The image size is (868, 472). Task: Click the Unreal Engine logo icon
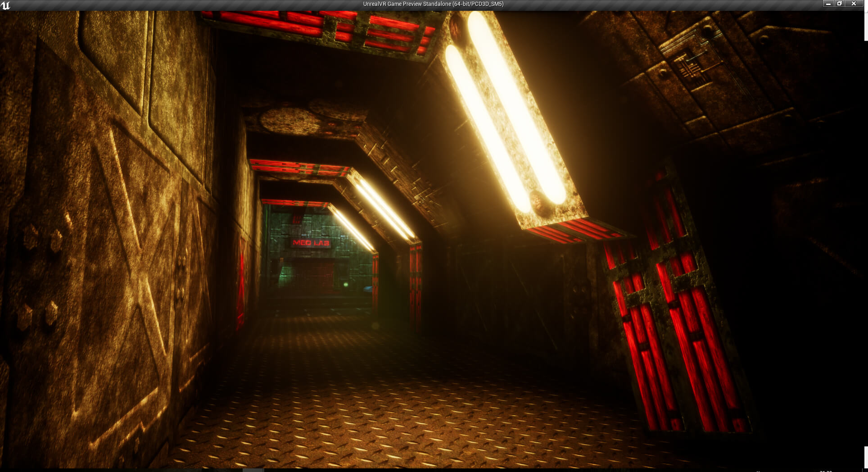(6, 5)
